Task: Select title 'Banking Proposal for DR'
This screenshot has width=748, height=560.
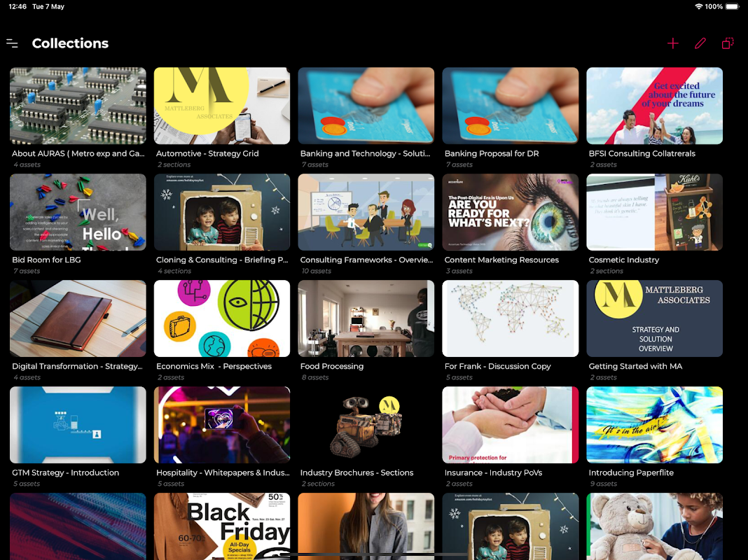Action: coord(492,153)
